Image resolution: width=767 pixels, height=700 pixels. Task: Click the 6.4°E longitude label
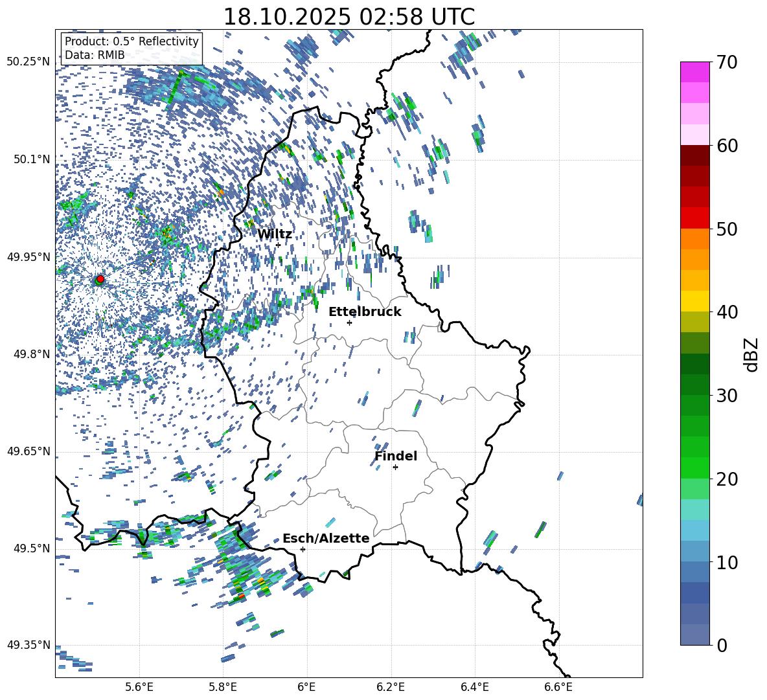point(474,687)
